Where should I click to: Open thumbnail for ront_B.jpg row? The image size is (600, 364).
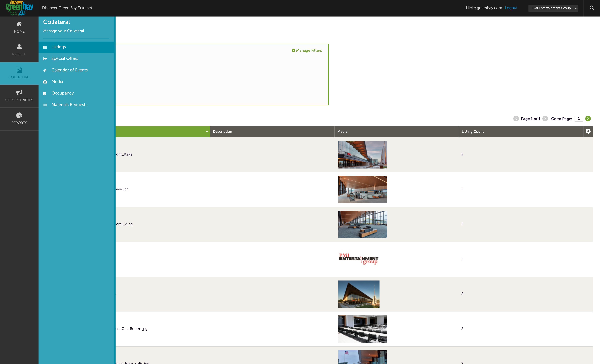[x=363, y=155]
